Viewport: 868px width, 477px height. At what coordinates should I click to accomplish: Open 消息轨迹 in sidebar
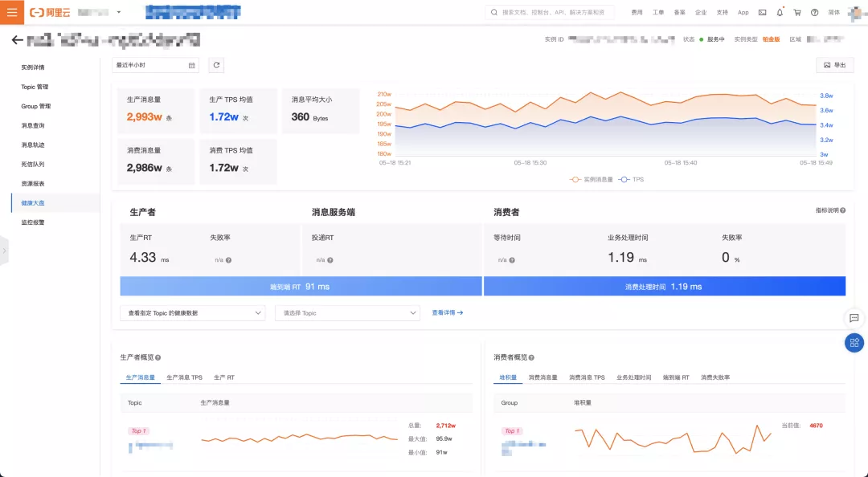pos(33,145)
